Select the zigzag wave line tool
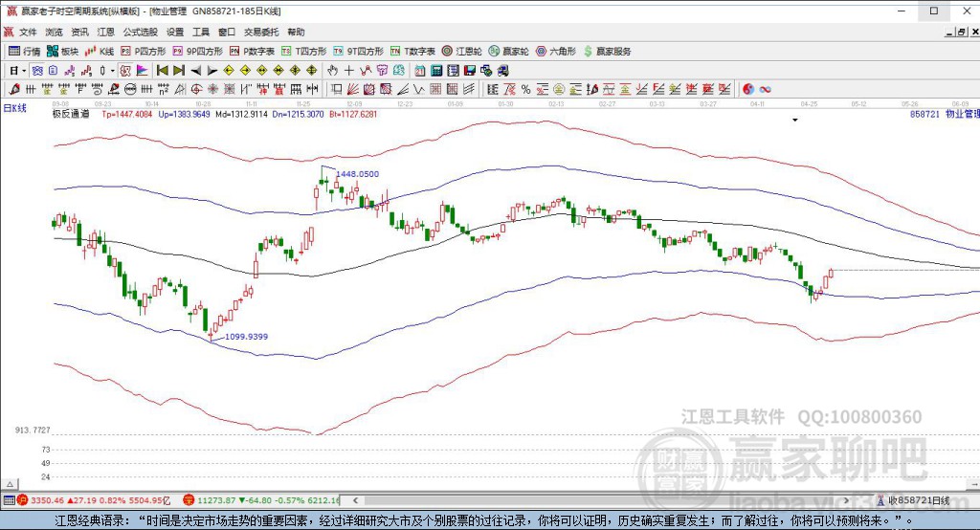 (x=419, y=89)
